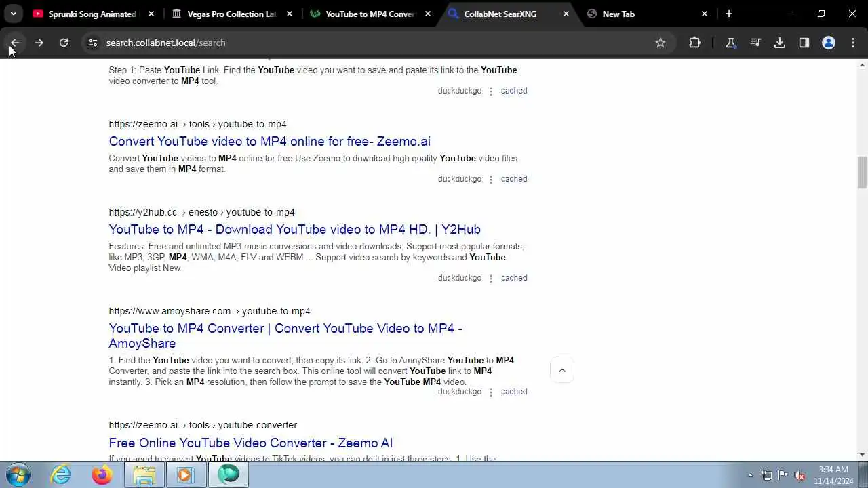868x488 pixels.
Task: Open the taskbar clock showing 3:34 AM
Action: tap(833, 475)
